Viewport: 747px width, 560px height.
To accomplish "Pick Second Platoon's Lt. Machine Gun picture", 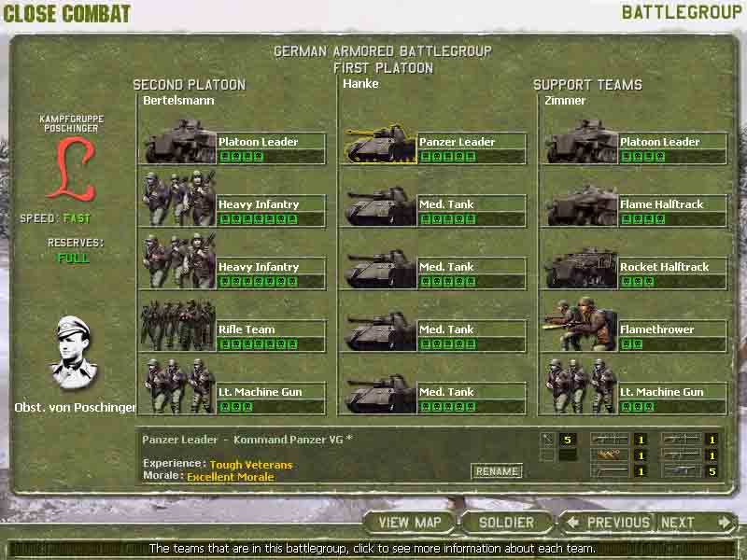I will tap(178, 386).
